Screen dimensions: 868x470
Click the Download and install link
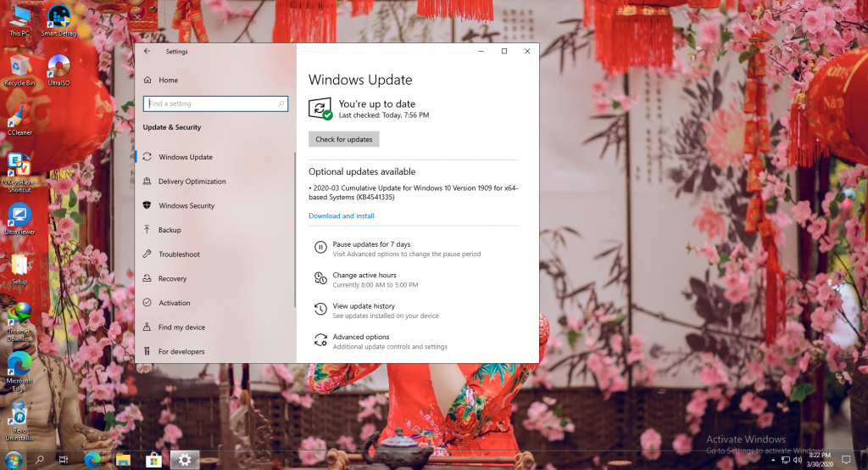click(x=342, y=215)
